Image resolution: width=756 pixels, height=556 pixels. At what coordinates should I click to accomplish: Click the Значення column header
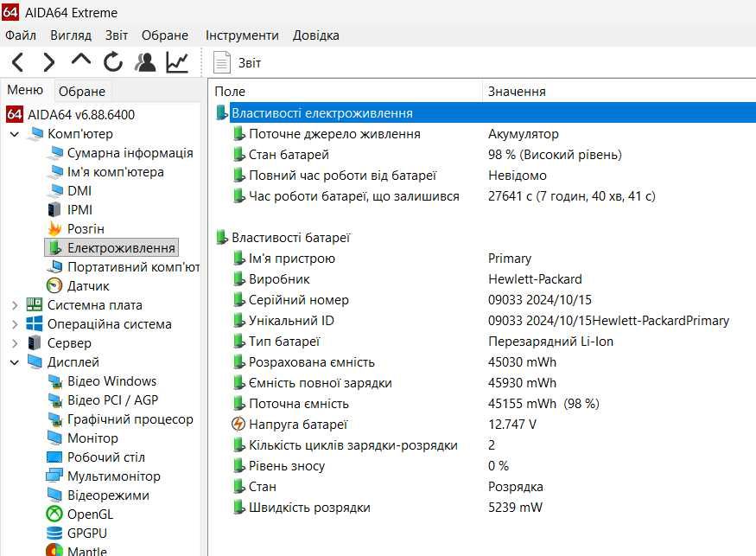pyautogui.click(x=517, y=91)
